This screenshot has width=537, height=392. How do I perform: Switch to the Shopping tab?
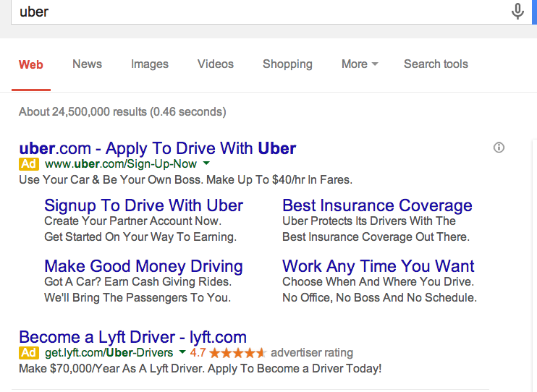(287, 64)
